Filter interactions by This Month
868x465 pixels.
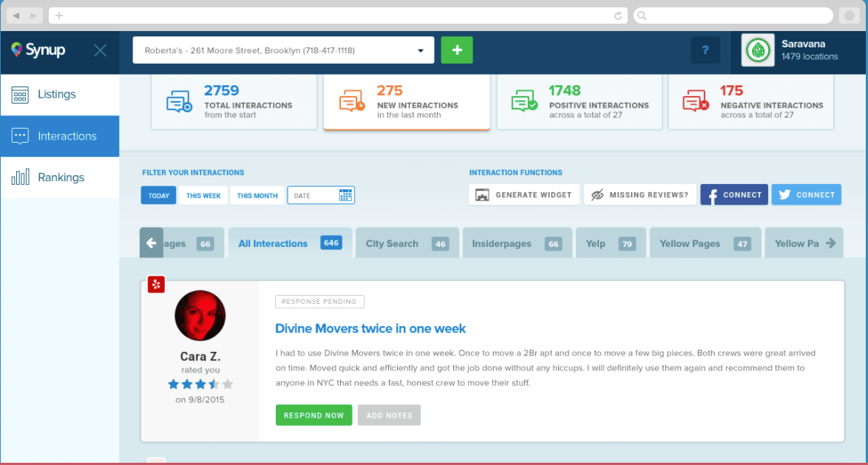257,195
